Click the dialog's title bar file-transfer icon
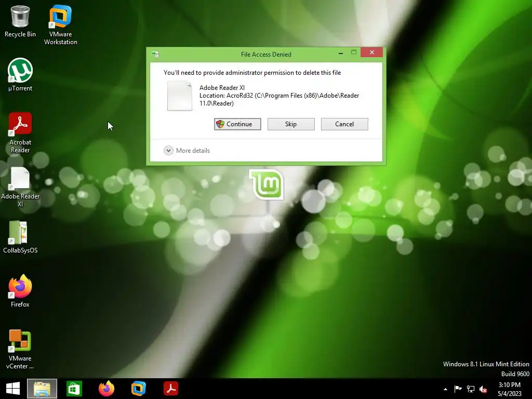 (x=155, y=54)
